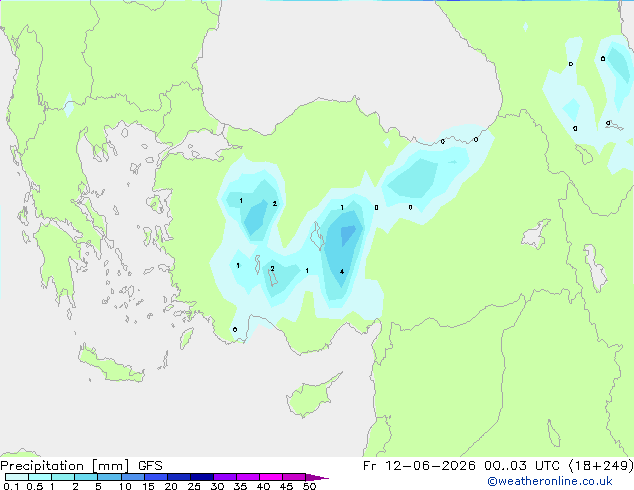Viewport: 634px width, 490px height.
Task: Click the '0.5' legend scale label
Action: click(35, 486)
